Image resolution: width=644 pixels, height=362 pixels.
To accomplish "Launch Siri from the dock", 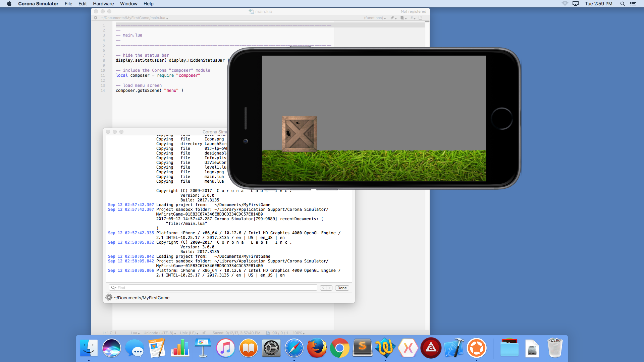I will pyautogui.click(x=112, y=348).
